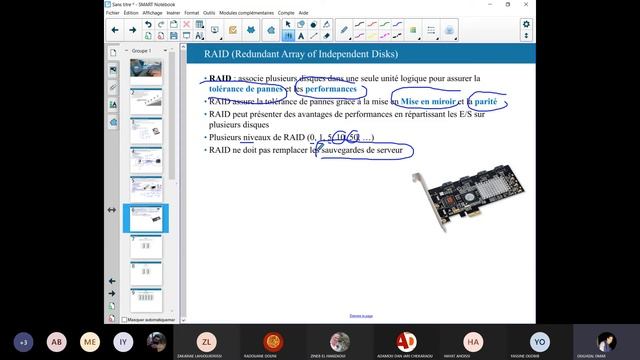Image resolution: width=640 pixels, height=360 pixels.
Task: Move toolbar with the up-down arrow icon
Action: click(526, 36)
